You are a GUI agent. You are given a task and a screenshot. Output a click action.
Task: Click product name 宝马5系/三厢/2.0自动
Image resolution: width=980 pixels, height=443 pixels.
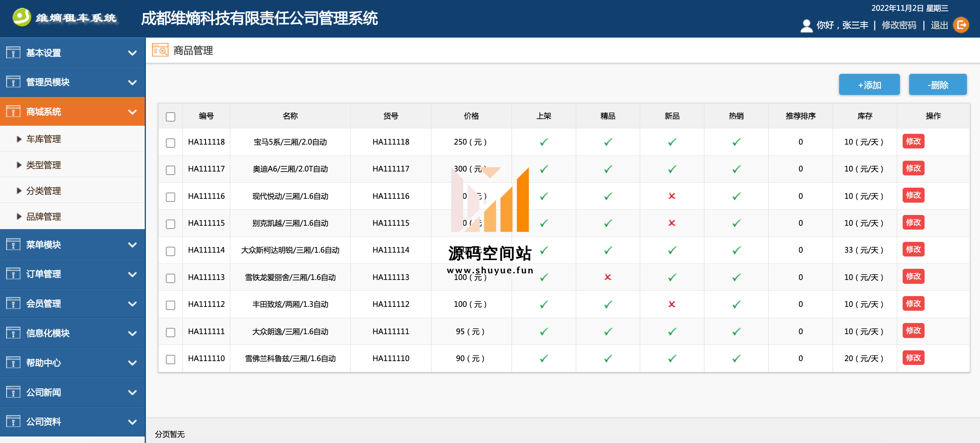pos(290,142)
